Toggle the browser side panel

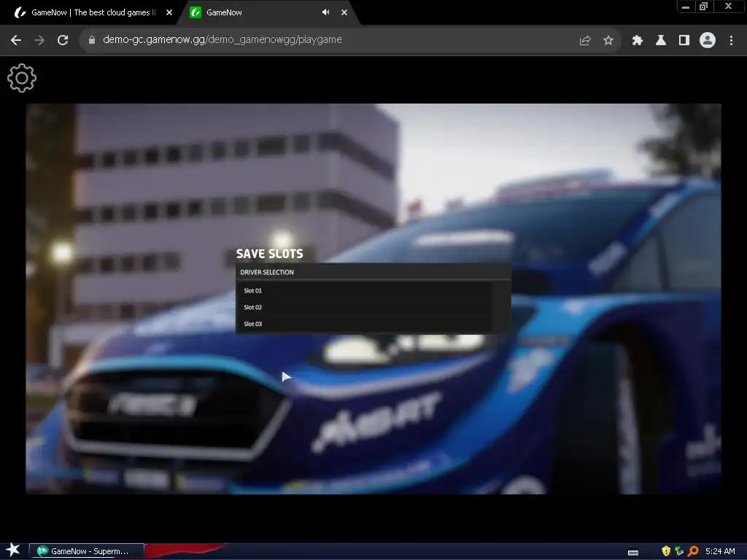pyautogui.click(x=684, y=41)
